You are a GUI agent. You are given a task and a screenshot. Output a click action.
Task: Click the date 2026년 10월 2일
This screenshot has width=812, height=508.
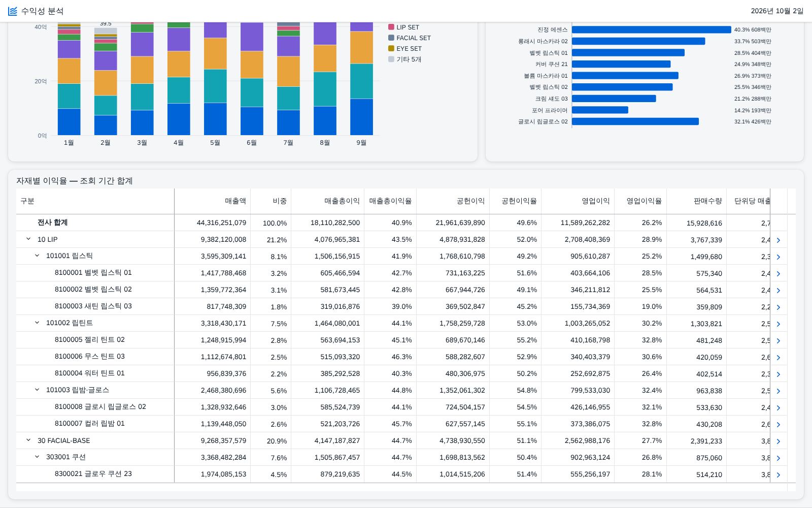pos(777,11)
